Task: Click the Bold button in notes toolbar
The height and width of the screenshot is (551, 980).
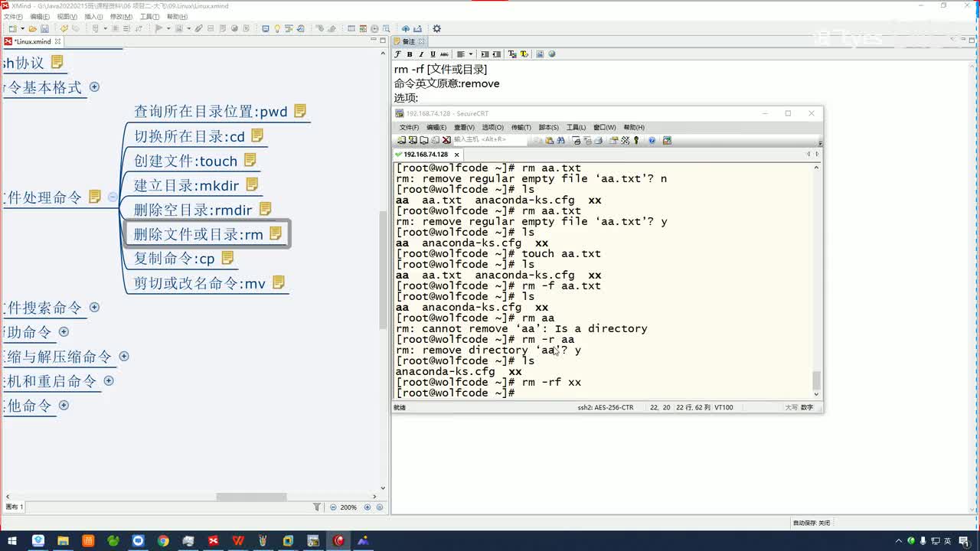Action: pyautogui.click(x=410, y=54)
